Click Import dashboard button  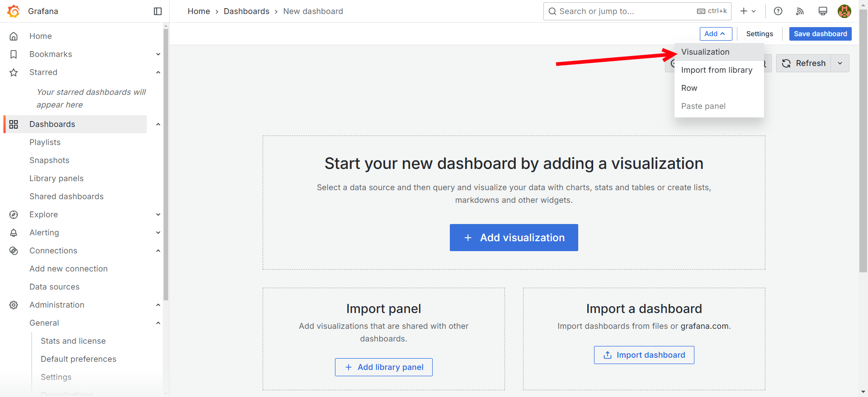point(644,355)
